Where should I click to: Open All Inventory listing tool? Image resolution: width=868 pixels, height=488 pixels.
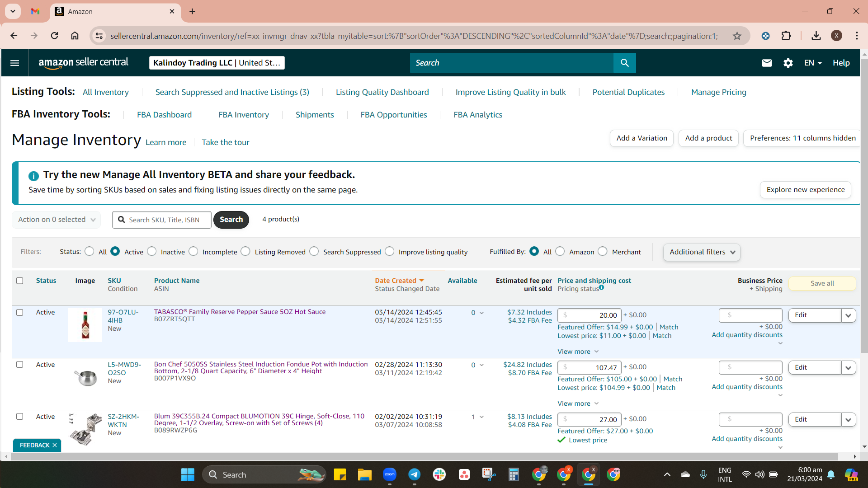tap(106, 92)
